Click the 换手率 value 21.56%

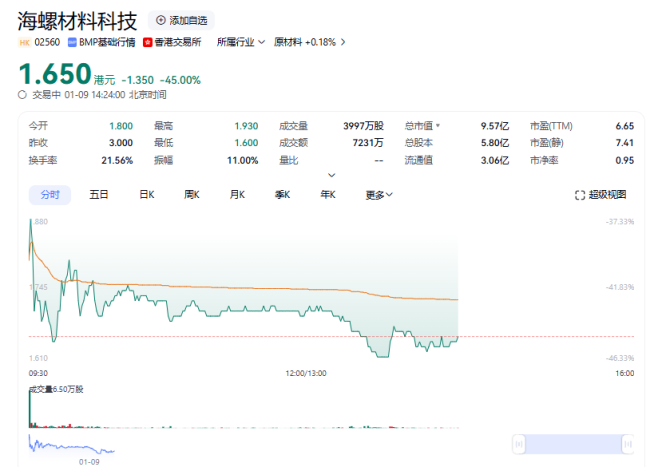pos(117,160)
